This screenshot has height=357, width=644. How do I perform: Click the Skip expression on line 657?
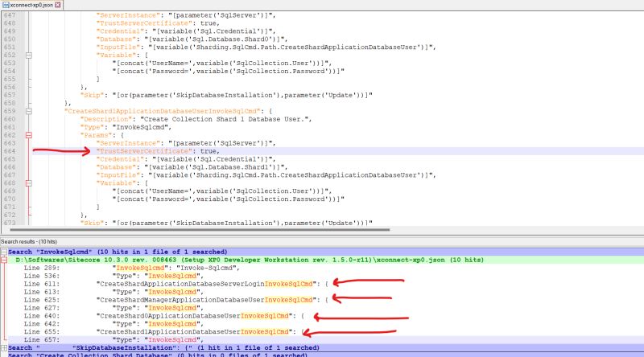click(242, 95)
